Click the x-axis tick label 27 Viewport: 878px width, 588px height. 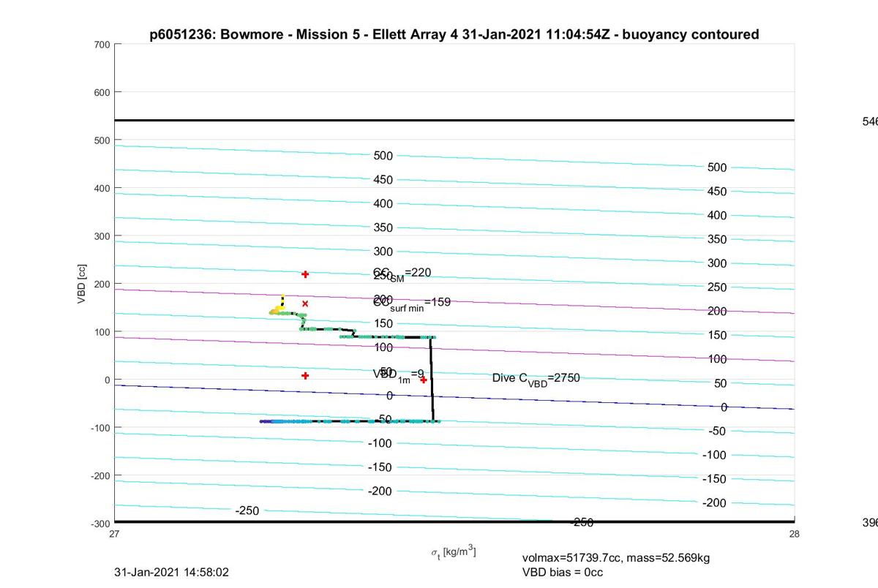pyautogui.click(x=115, y=534)
